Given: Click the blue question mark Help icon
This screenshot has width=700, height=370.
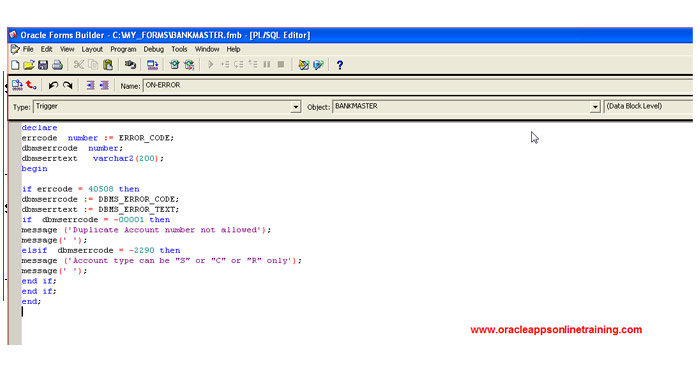Looking at the screenshot, I should click(340, 65).
